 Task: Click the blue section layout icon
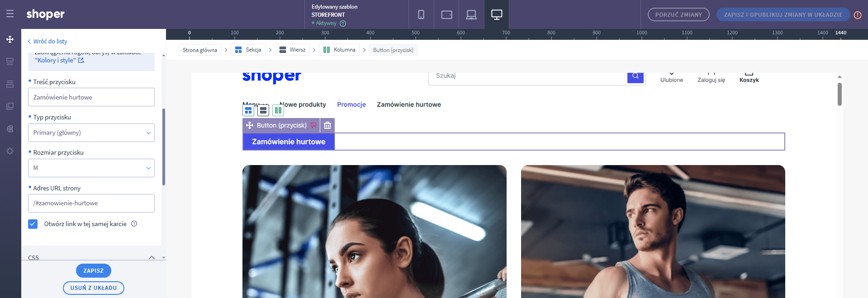[x=248, y=110]
